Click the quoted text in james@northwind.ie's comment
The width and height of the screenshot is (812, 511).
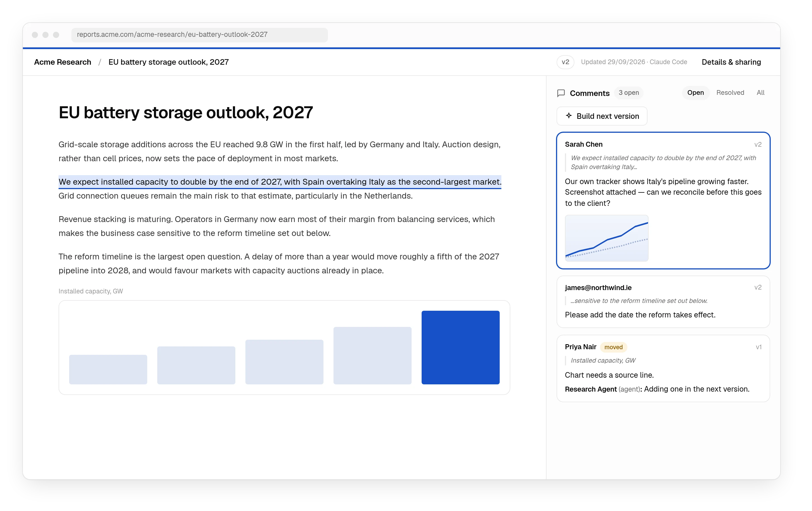639,301
